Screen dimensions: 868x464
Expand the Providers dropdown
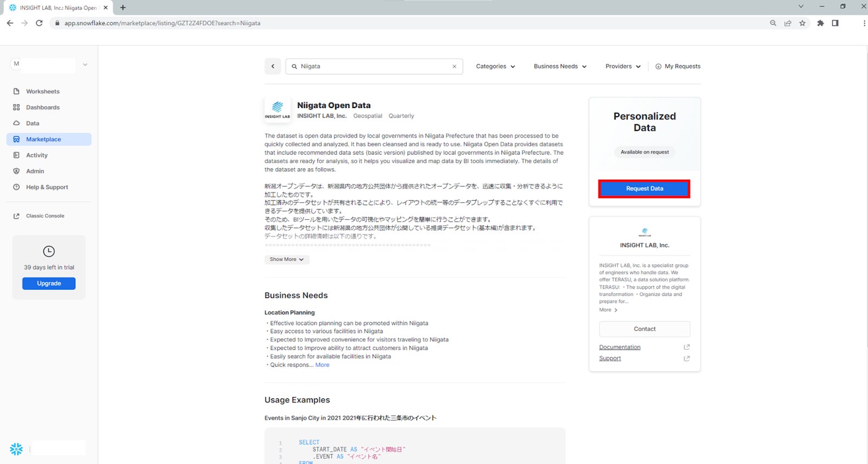point(623,66)
